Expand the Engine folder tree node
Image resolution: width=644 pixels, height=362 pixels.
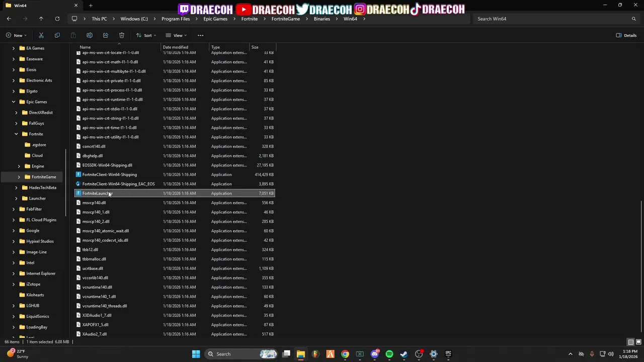click(19, 166)
